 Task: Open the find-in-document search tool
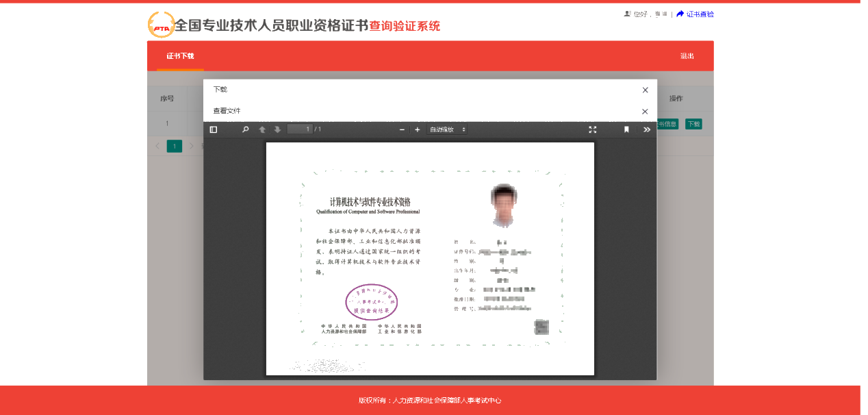(x=246, y=129)
